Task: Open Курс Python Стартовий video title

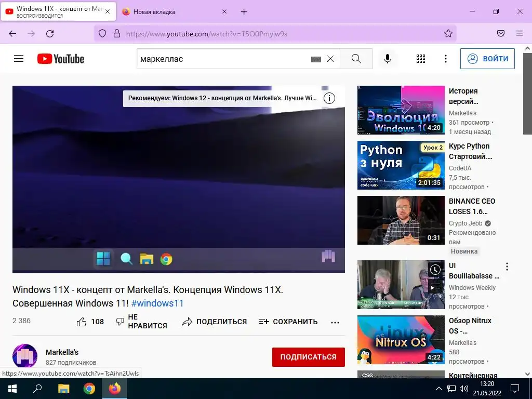Action: click(470, 151)
